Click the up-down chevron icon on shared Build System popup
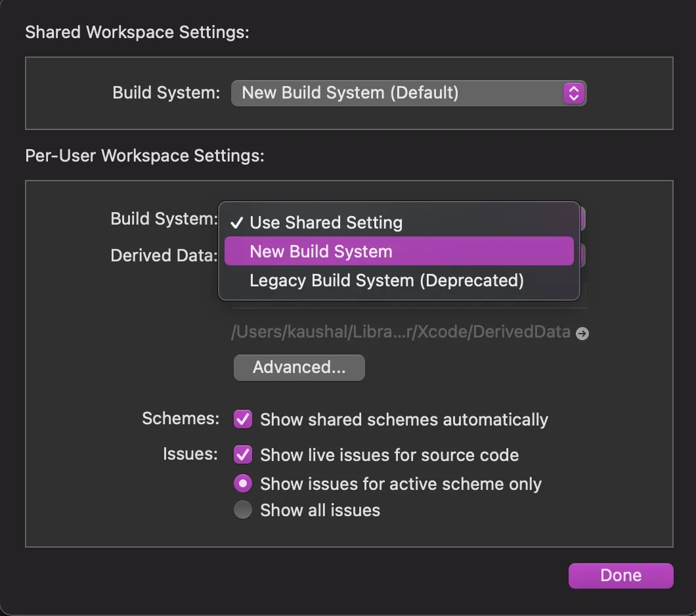The width and height of the screenshot is (696, 616). click(x=573, y=93)
